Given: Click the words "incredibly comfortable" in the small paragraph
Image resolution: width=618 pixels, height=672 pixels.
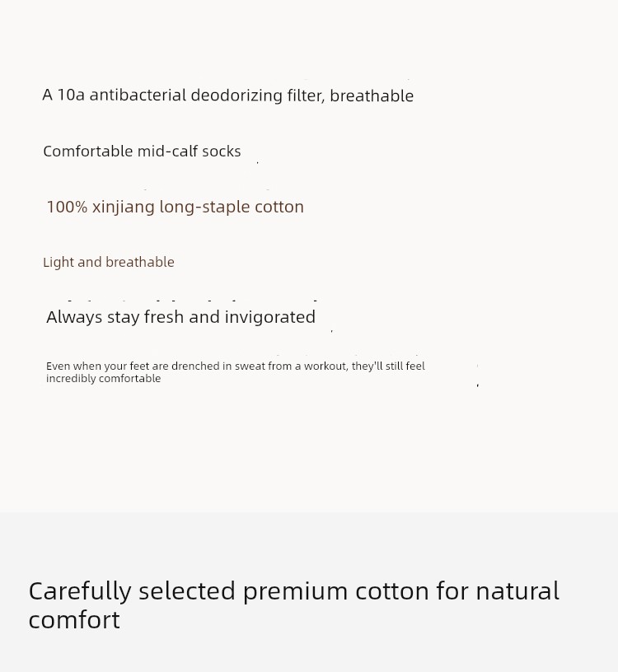Looking at the screenshot, I should (x=103, y=379).
